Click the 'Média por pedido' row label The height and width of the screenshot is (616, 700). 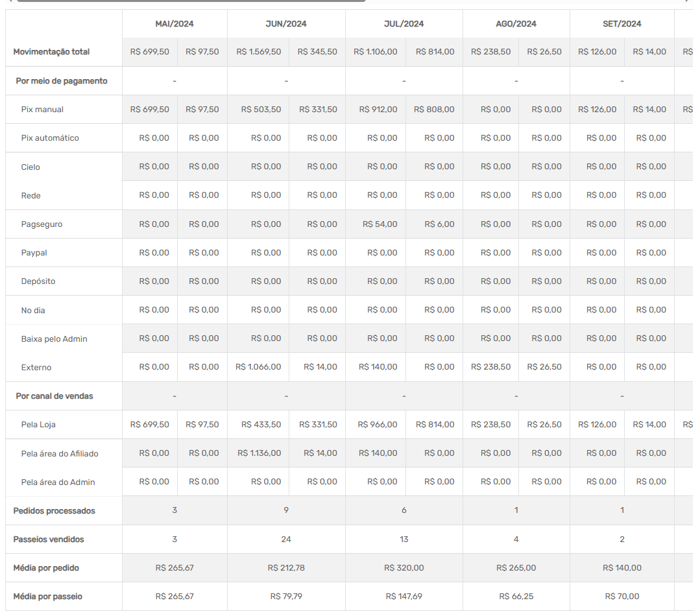point(46,567)
